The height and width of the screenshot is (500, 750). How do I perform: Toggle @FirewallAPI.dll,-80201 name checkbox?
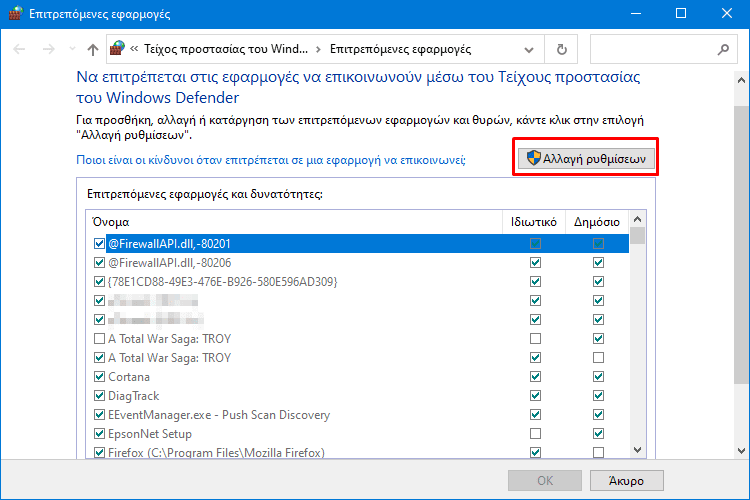coord(99,244)
